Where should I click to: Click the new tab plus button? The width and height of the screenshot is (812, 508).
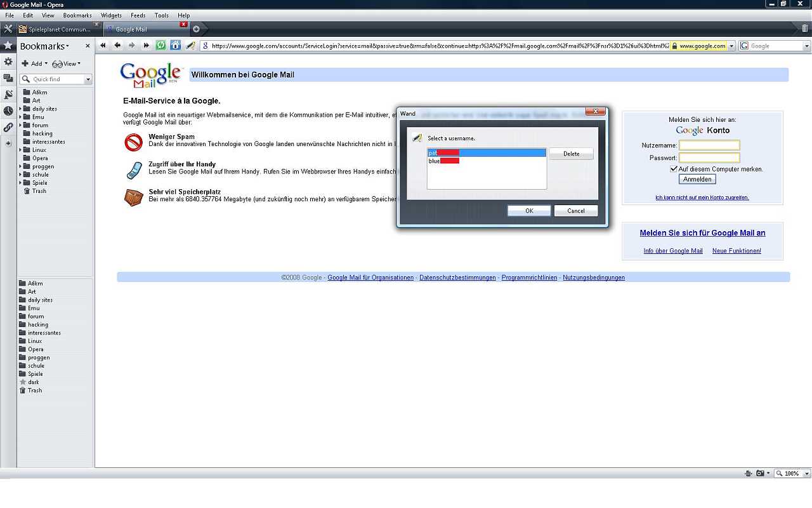(196, 29)
